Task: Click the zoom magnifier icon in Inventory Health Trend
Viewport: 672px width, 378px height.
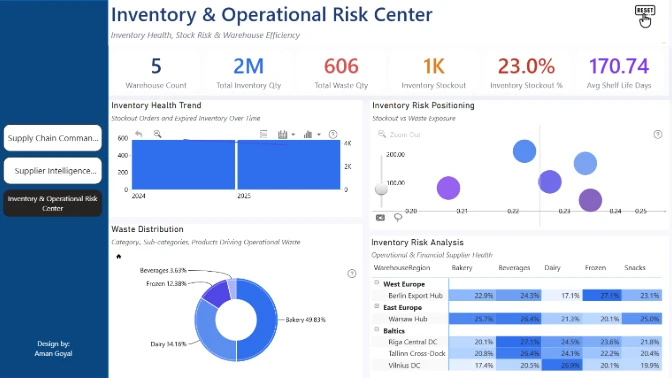Action: click(157, 134)
